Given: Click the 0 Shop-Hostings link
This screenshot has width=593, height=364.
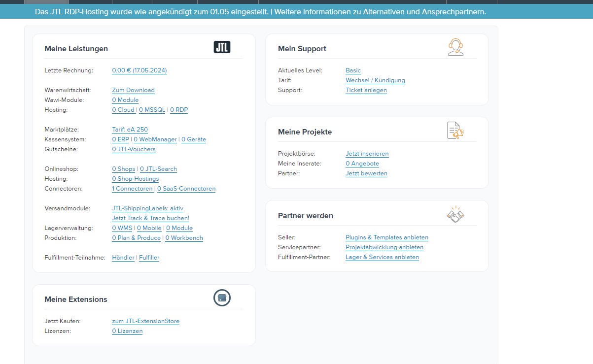Looking at the screenshot, I should click(x=136, y=179).
